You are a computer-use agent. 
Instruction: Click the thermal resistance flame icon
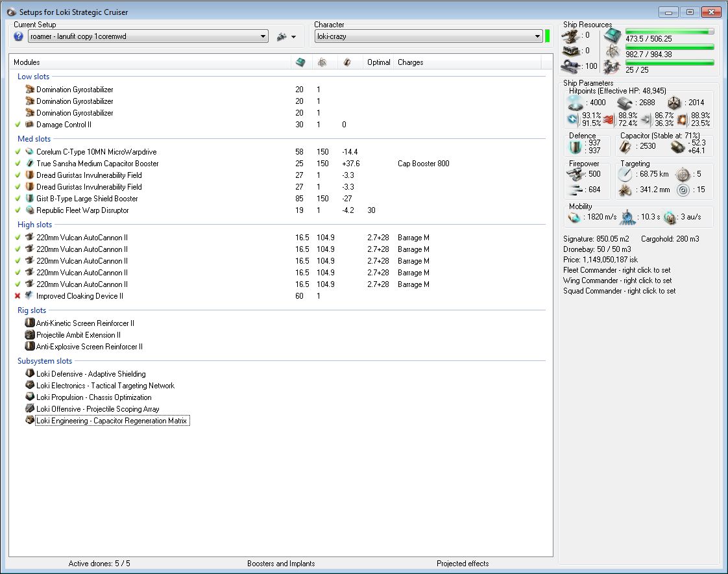pyautogui.click(x=608, y=119)
